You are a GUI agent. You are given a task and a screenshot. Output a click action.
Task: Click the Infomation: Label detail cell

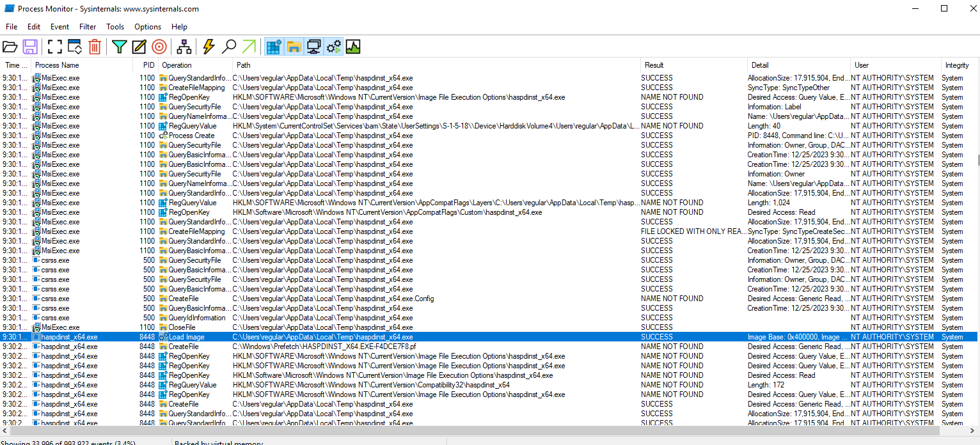(x=774, y=107)
